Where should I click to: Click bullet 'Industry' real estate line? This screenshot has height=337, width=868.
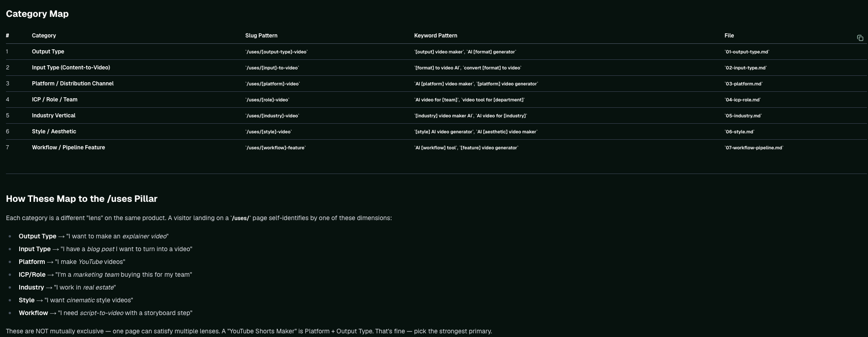coord(67,287)
